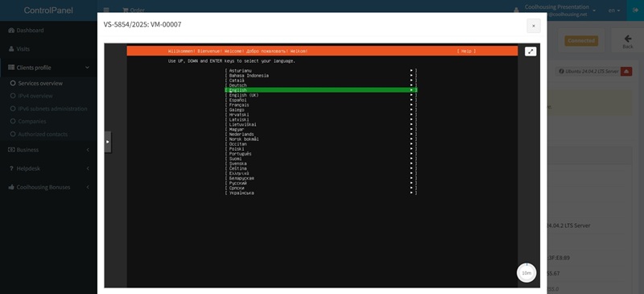Viewport: 644px width, 294px height.
Task: Expand the Helpdesk sidebar menu
Action: click(48, 168)
